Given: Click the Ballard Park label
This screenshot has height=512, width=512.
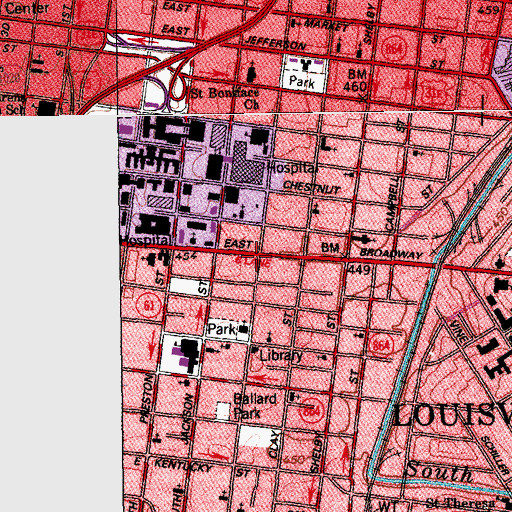Looking at the screenshot, I should pos(255,406).
